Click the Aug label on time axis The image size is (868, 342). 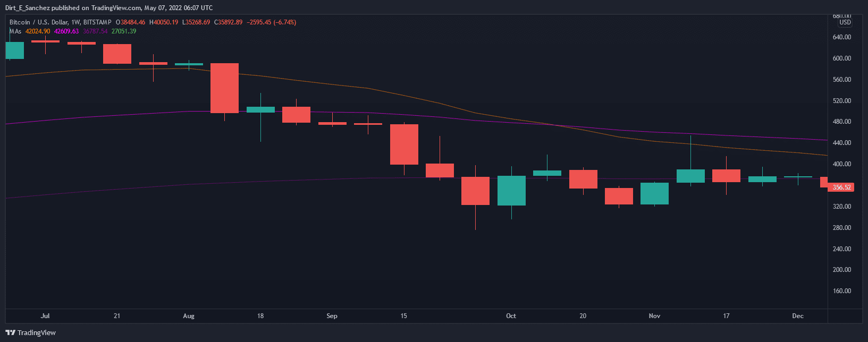pos(189,316)
